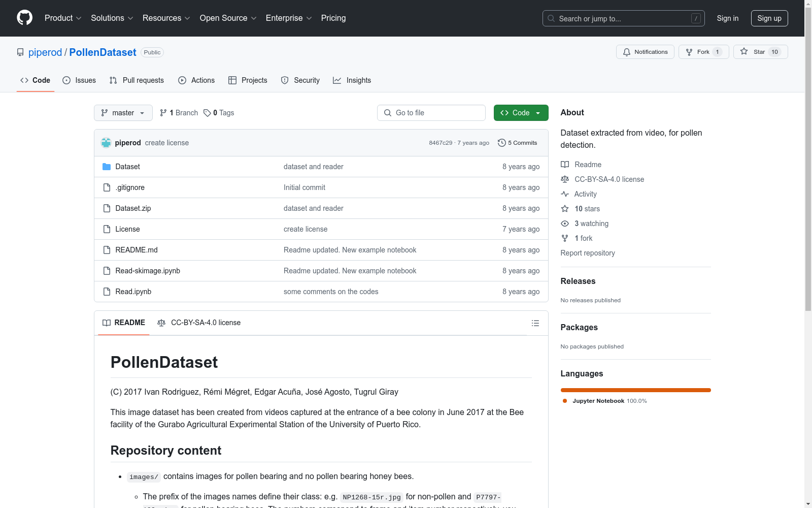Open the PollenDataset repository link
The width and height of the screenshot is (812, 508).
pos(103,52)
